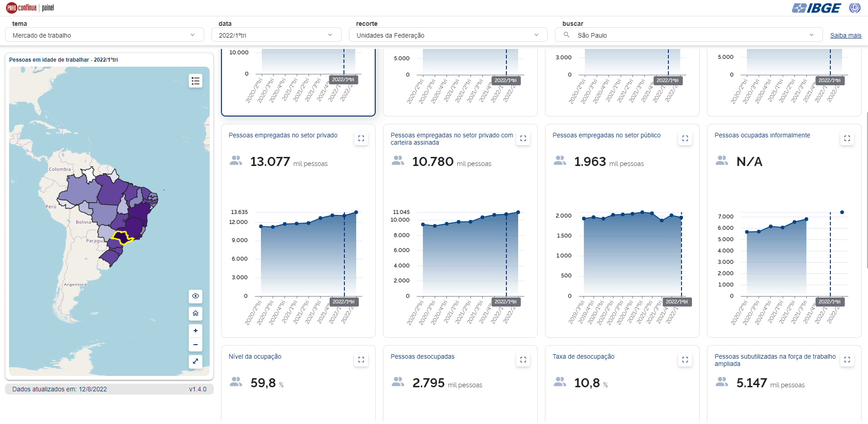Expand the 'Pessoas empregadas no setor privado' chart
The image size is (868, 424).
(361, 139)
